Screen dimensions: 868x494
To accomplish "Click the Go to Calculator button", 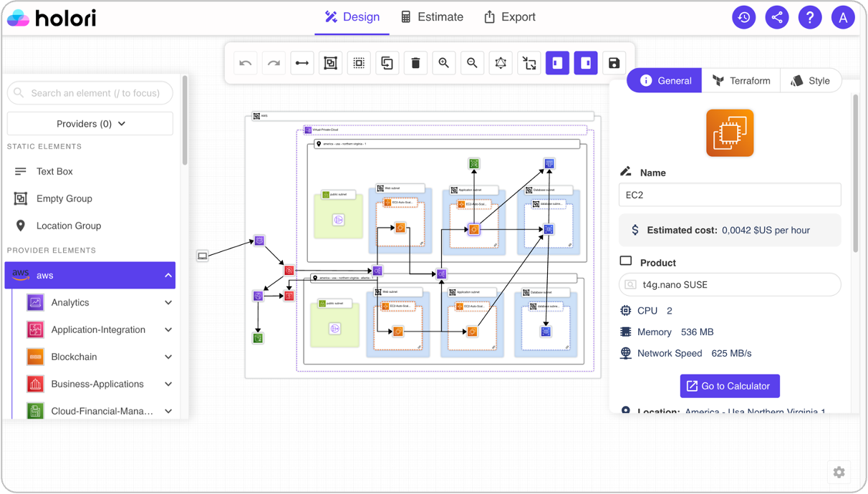I will pos(730,386).
